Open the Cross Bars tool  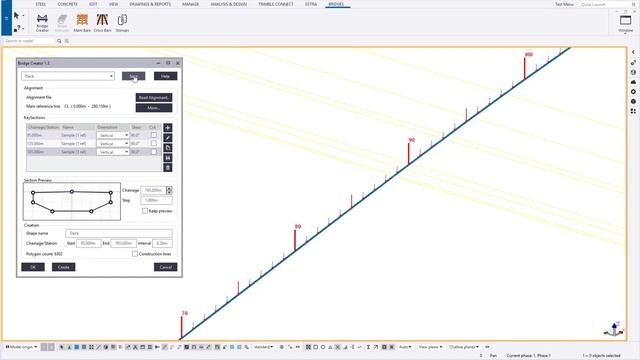coord(102,23)
